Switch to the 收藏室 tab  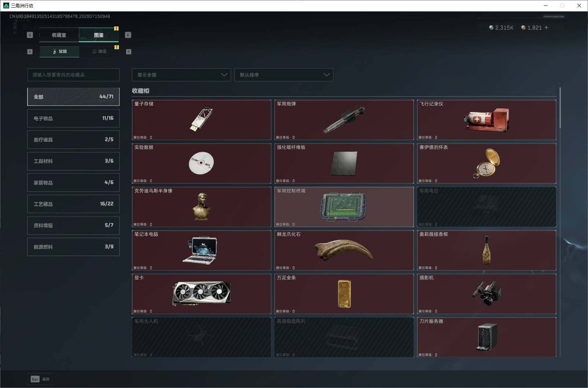coord(59,35)
